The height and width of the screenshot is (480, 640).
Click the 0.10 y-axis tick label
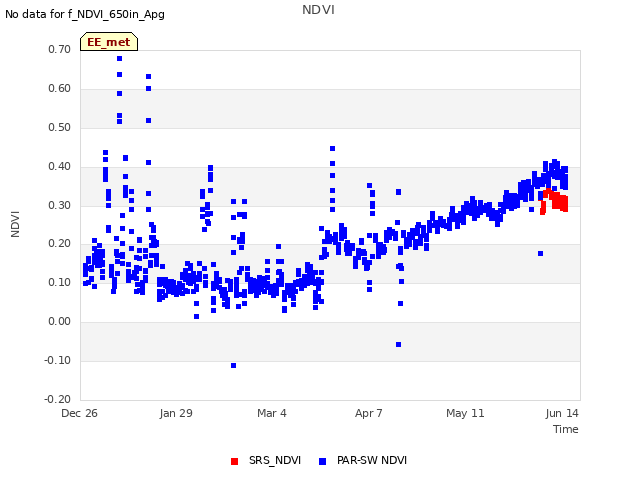click(x=59, y=282)
